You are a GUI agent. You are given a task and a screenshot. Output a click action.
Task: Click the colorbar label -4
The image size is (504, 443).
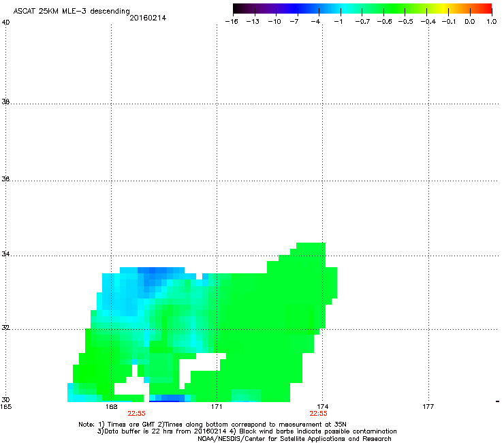[x=315, y=22]
